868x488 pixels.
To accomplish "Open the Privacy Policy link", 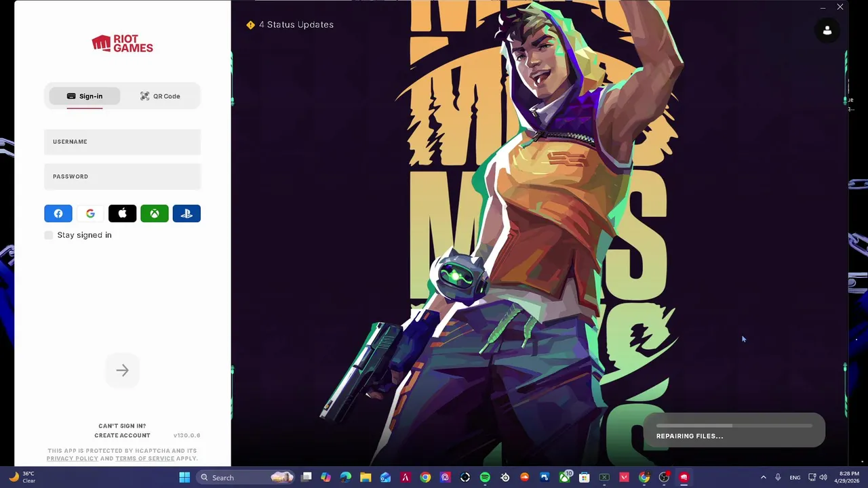I will click(72, 459).
